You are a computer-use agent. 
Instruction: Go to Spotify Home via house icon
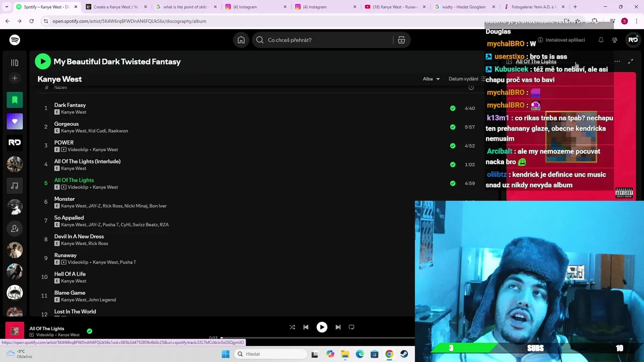coord(241,40)
